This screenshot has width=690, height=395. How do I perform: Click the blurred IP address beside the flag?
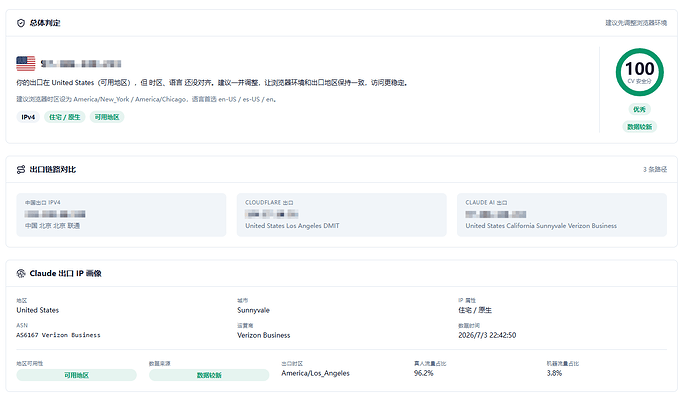tap(81, 64)
